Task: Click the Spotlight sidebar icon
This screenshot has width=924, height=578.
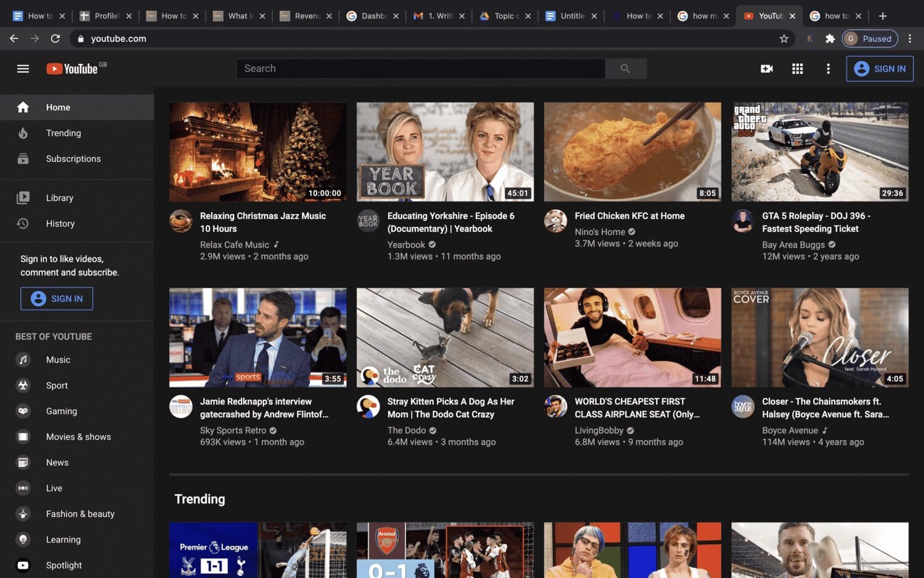Action: (x=23, y=565)
